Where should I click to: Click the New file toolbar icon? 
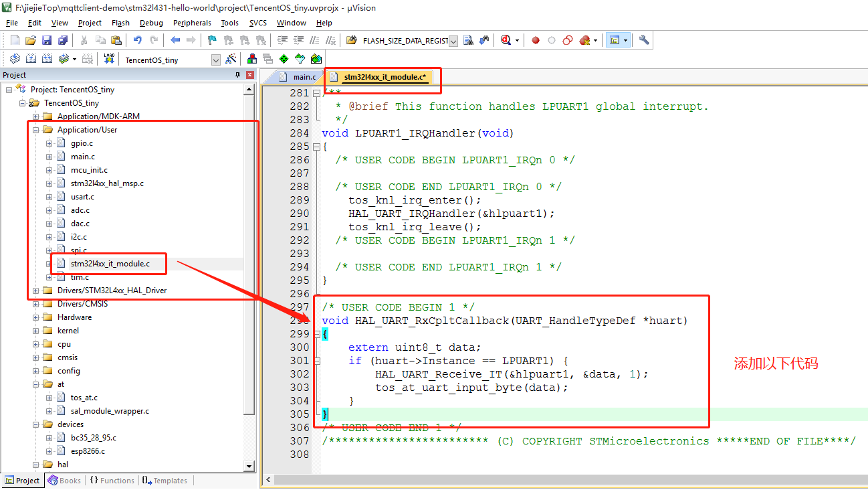click(15, 40)
